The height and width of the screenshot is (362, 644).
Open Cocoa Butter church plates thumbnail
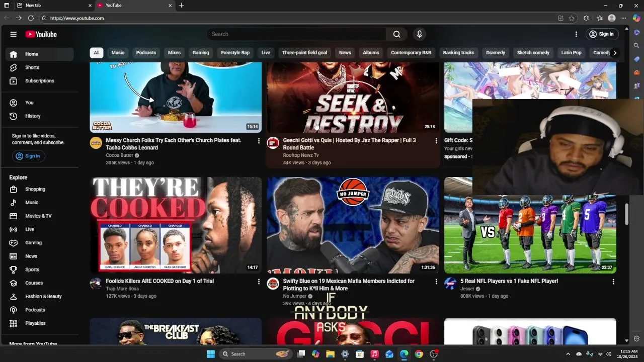[176, 98]
